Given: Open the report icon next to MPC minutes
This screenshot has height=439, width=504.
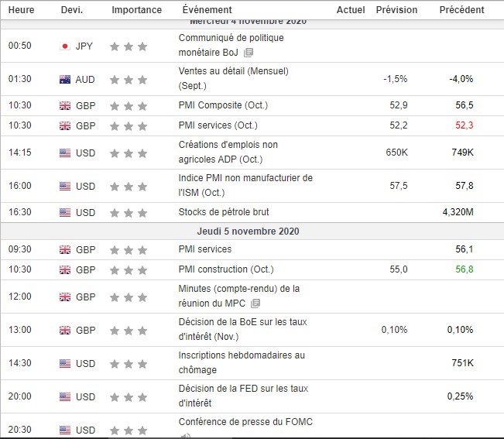Looking at the screenshot, I should pyautogui.click(x=255, y=304).
